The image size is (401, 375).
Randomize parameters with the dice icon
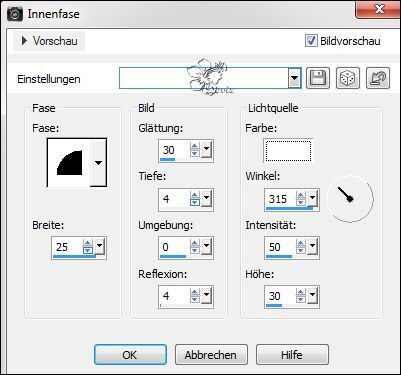coord(348,78)
